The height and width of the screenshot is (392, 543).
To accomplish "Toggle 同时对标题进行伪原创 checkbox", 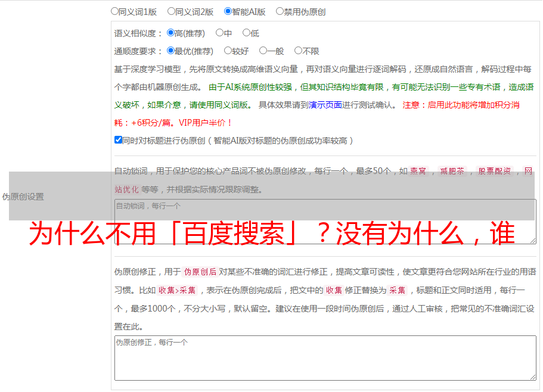I will [118, 140].
